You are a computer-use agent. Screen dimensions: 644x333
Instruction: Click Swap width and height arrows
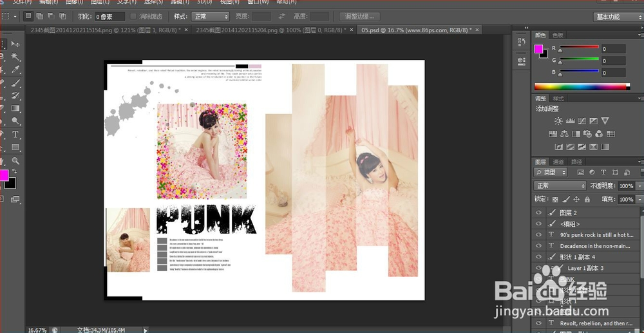pyautogui.click(x=282, y=16)
